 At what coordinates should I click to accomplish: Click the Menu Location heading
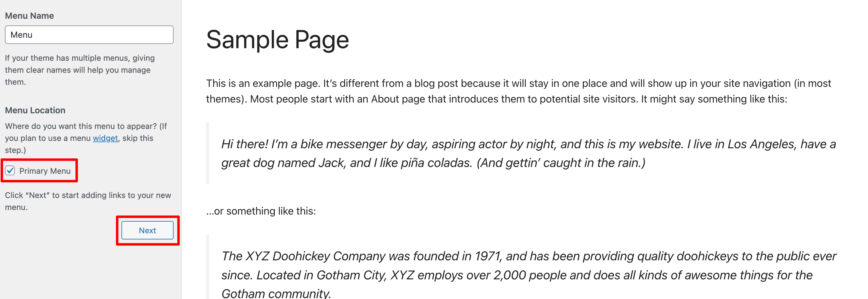coord(35,110)
